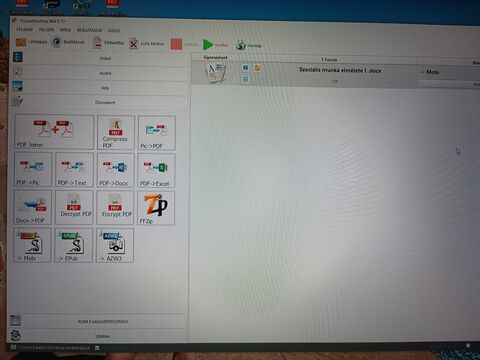The height and width of the screenshot is (360, 480).
Task: Open the PDF Joiner tool
Action: pos(54,132)
